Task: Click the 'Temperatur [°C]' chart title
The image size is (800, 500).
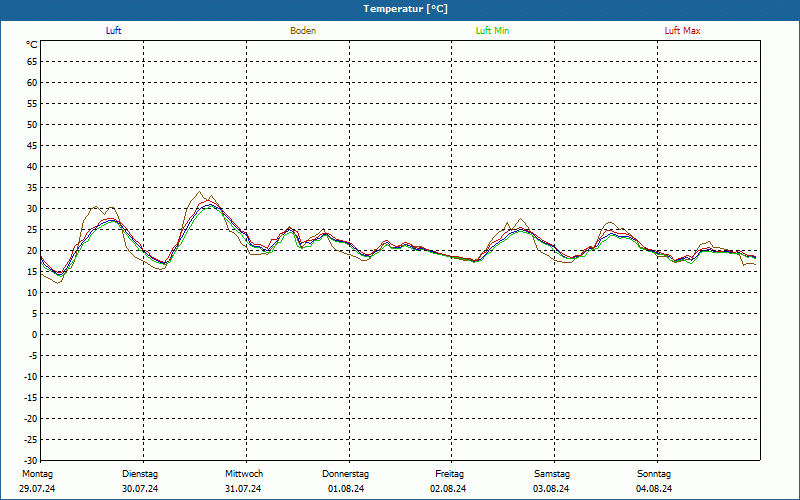Action: pos(406,9)
